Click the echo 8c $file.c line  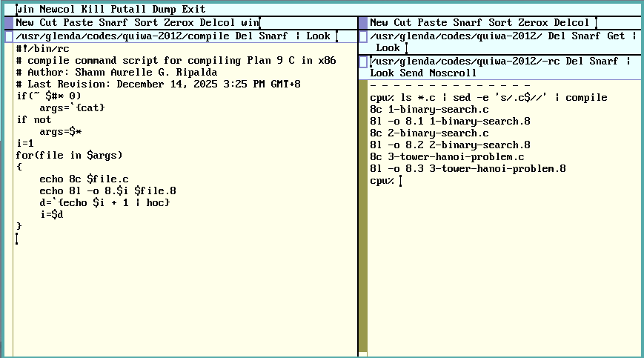[x=84, y=179]
